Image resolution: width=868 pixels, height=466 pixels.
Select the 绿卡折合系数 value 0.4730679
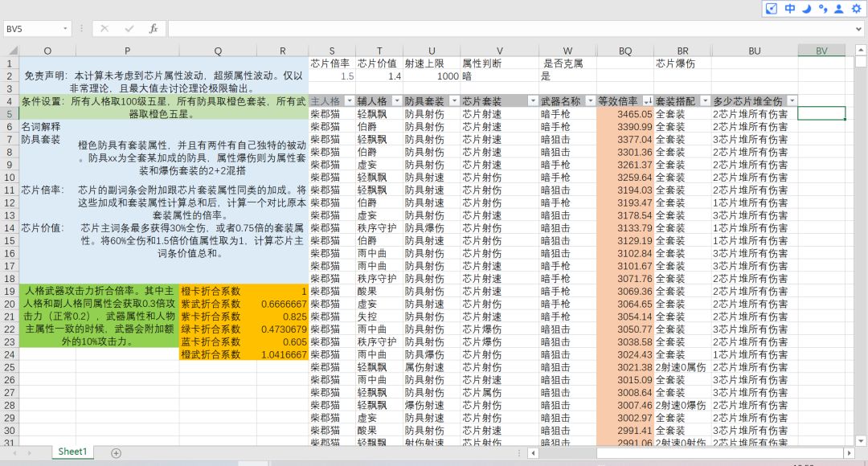(282, 329)
